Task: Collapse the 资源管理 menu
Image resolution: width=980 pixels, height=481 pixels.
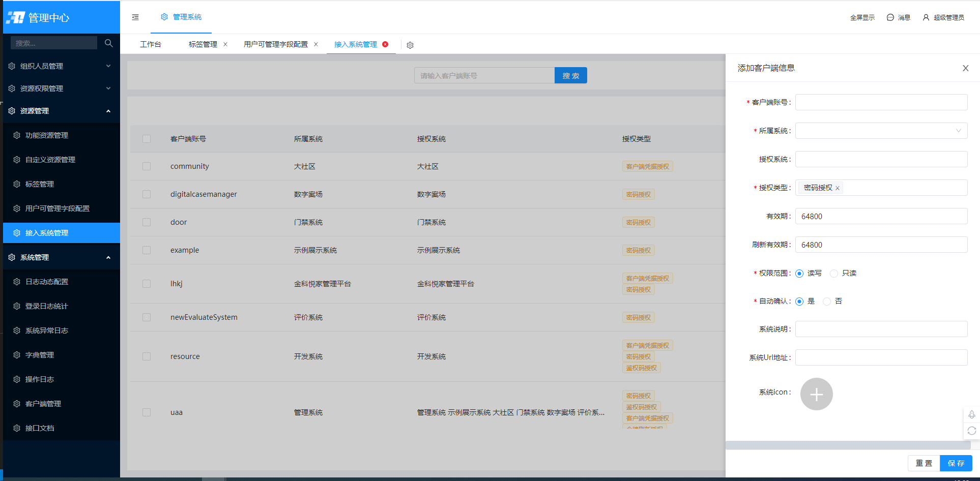Action: [x=62, y=111]
